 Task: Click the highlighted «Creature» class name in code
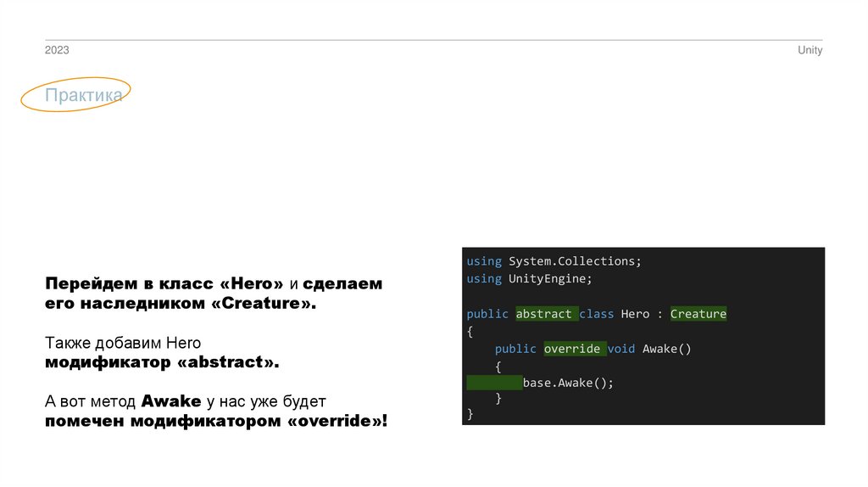coord(698,314)
